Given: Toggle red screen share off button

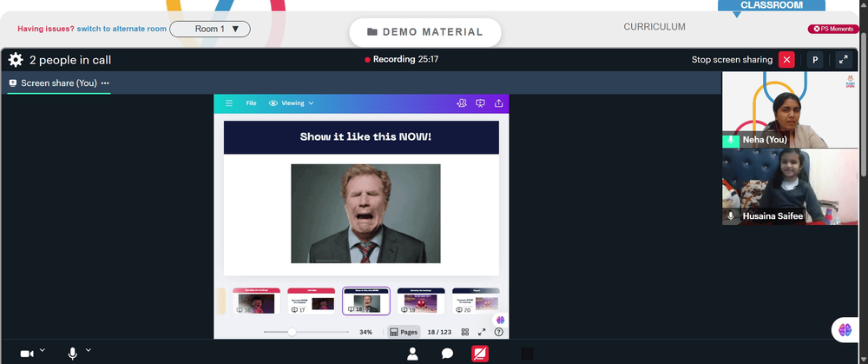Looking at the screenshot, I should [x=480, y=354].
